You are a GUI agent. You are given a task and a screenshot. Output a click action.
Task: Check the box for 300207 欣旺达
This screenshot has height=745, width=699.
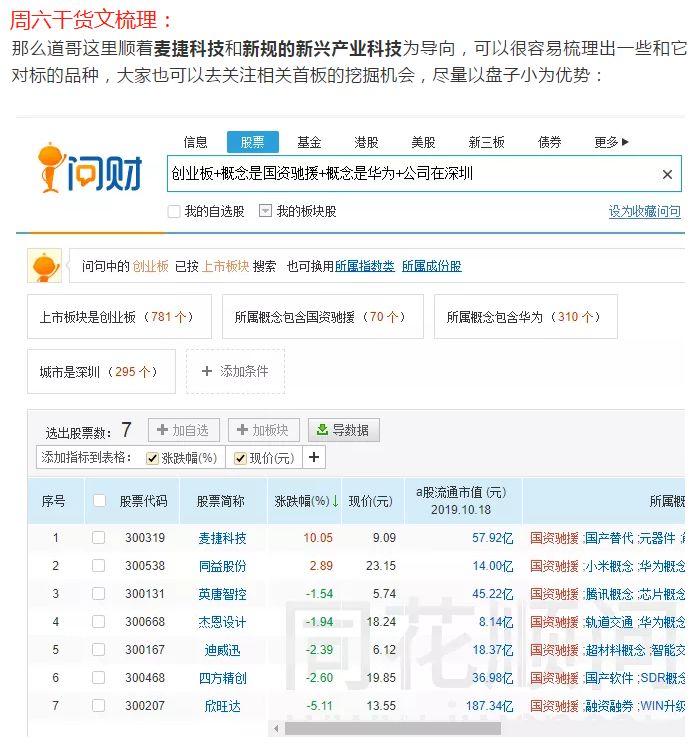(98, 706)
